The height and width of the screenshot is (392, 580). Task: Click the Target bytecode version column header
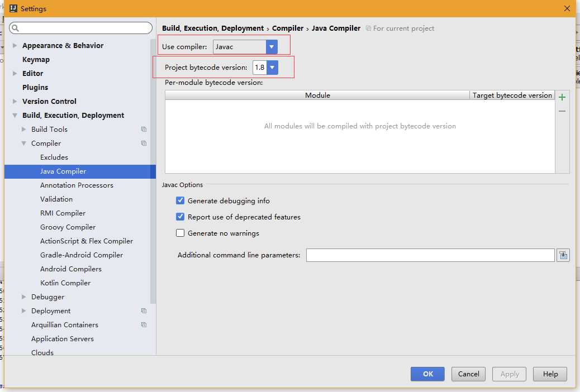pos(512,95)
